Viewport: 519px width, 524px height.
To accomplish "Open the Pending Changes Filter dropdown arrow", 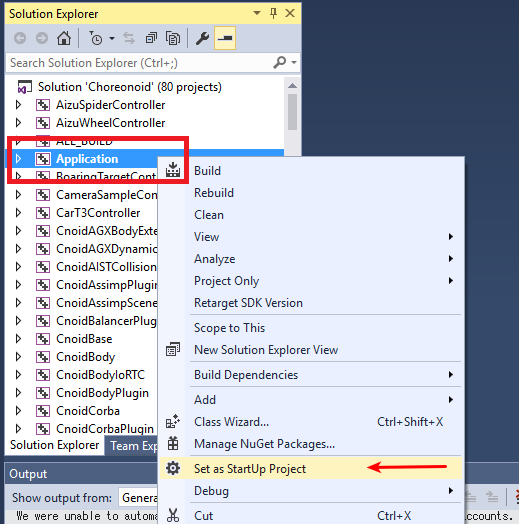I will (x=112, y=38).
